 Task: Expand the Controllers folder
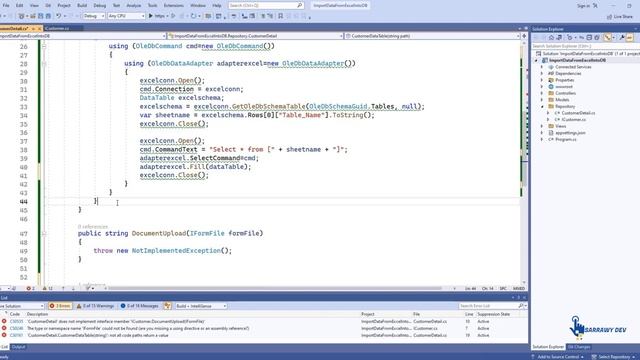pos(542,93)
